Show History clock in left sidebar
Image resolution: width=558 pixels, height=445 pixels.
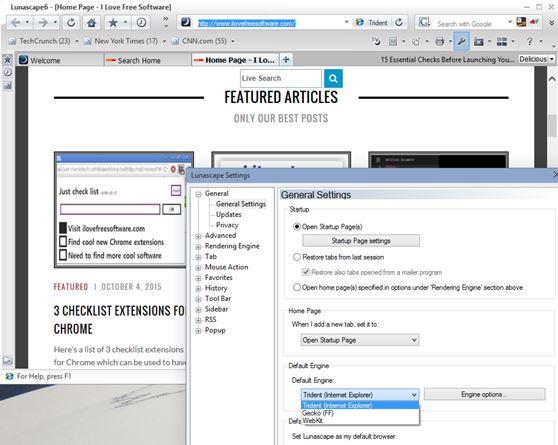click(x=7, y=72)
